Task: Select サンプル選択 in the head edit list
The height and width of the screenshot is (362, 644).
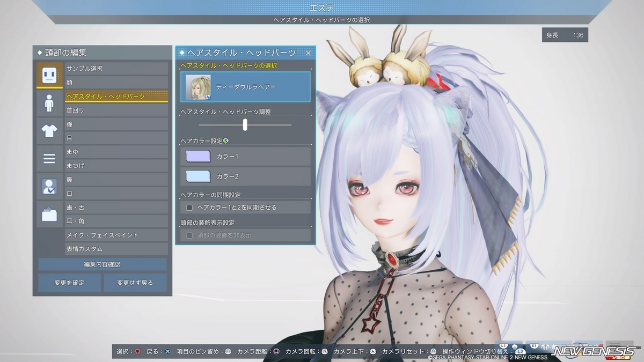Action: pyautogui.click(x=116, y=69)
